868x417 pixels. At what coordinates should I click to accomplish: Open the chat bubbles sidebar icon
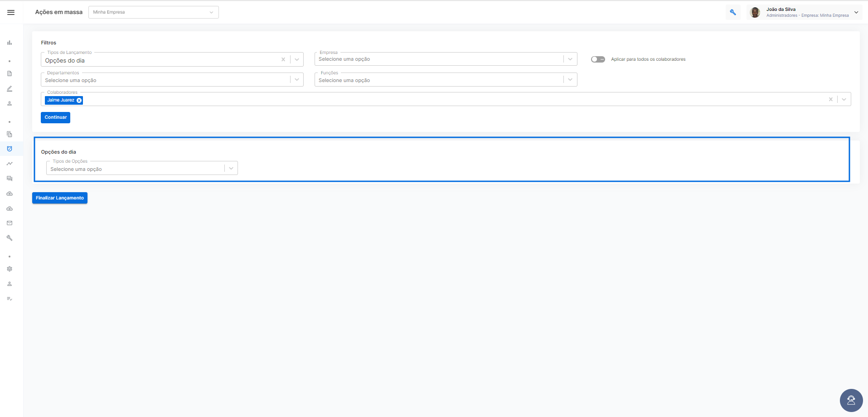[x=10, y=179]
